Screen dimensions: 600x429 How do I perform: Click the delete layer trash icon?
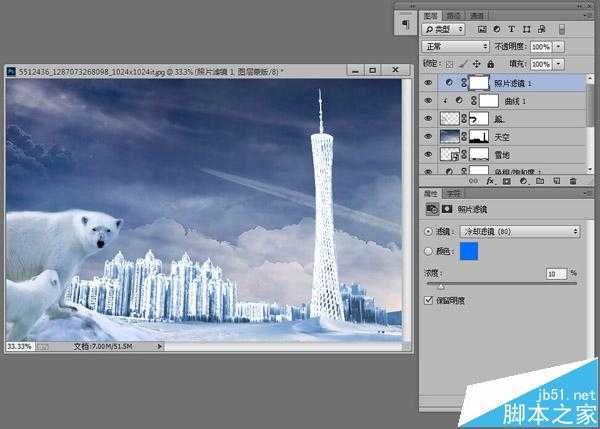tap(573, 181)
